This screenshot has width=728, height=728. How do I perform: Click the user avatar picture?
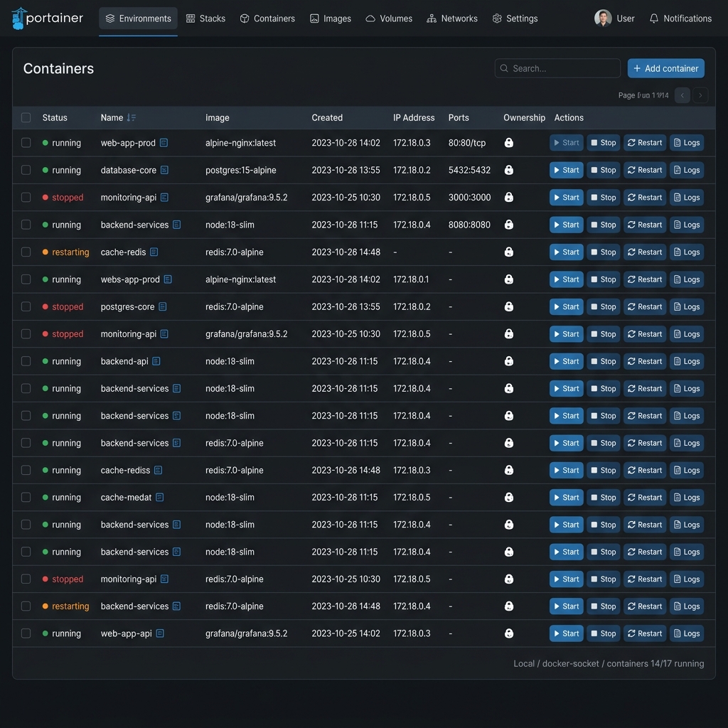click(603, 18)
